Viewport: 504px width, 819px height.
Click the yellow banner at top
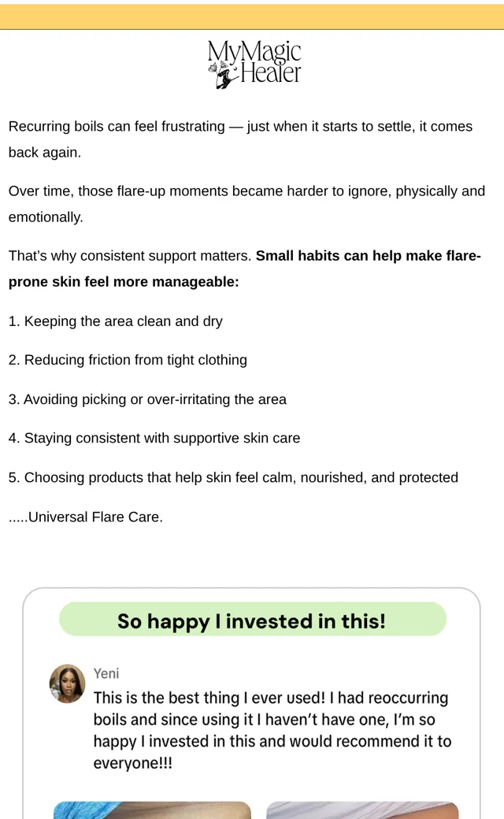click(x=252, y=17)
